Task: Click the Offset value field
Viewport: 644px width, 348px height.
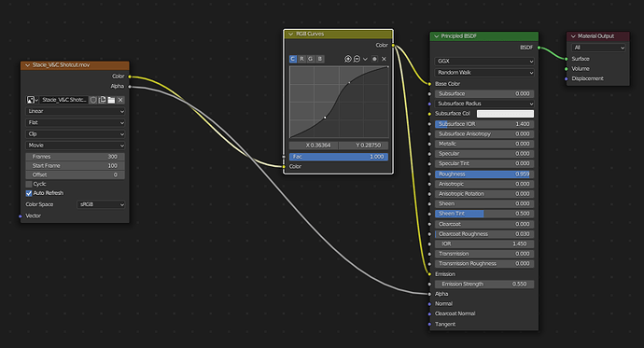Action: [x=76, y=174]
